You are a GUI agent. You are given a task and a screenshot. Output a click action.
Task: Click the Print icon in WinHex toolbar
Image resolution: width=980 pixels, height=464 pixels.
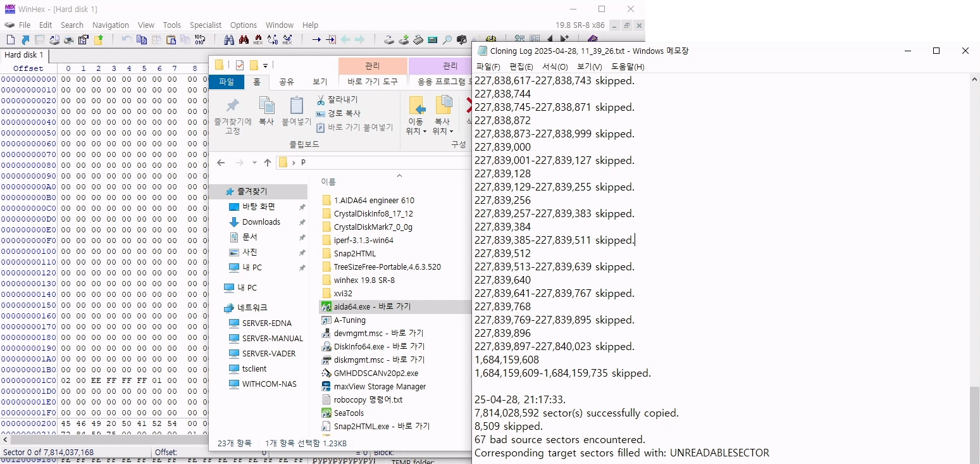[69, 40]
